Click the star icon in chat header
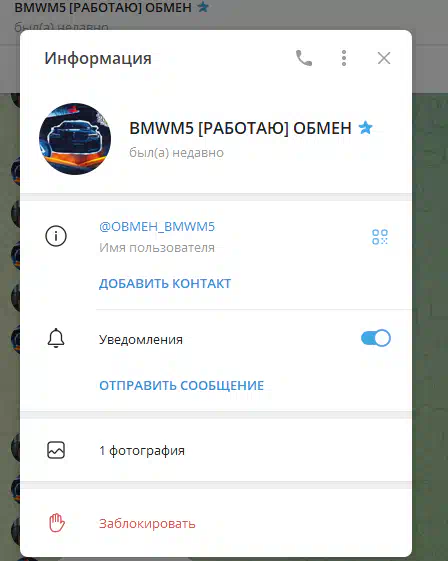 tap(203, 6)
